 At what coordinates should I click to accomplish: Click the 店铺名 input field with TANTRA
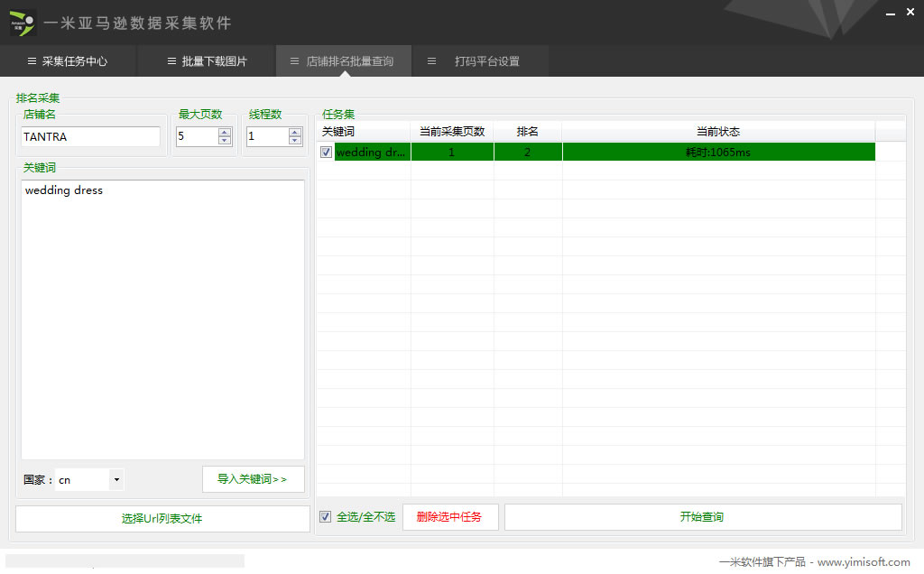90,137
